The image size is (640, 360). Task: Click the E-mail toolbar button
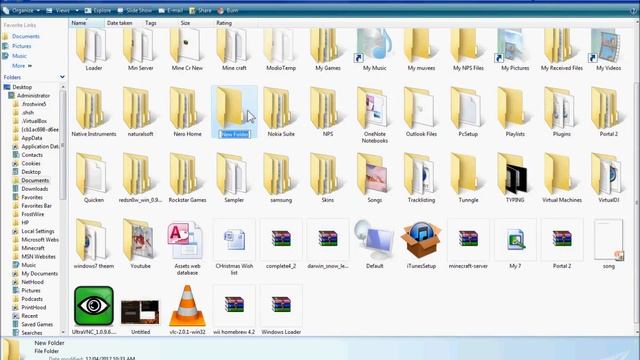pyautogui.click(x=170, y=11)
